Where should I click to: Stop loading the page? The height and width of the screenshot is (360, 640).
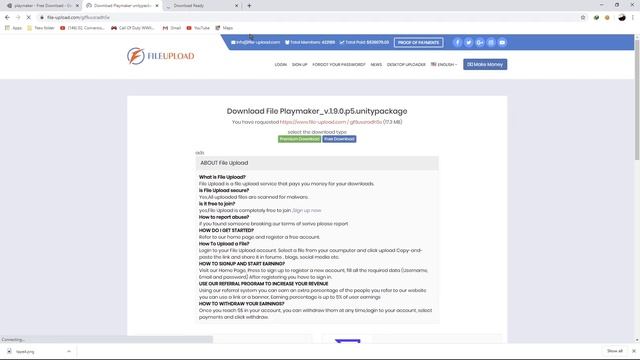(29, 18)
